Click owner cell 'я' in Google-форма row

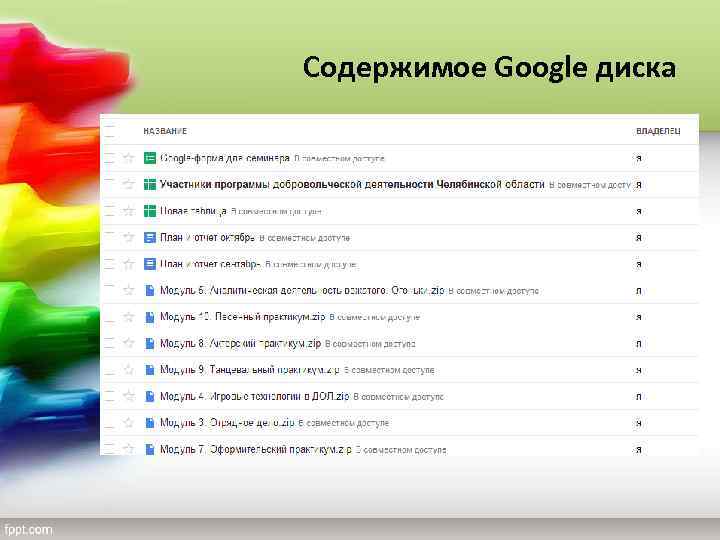[639, 158]
